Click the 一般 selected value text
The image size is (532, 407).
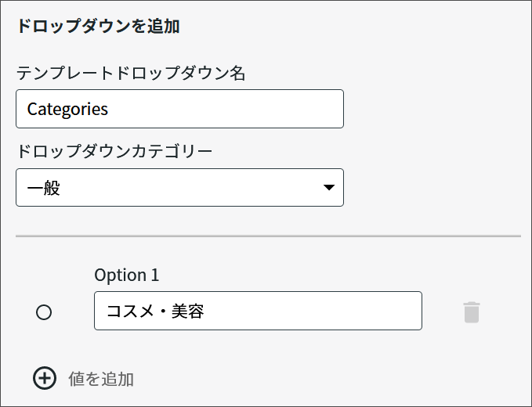pos(43,188)
